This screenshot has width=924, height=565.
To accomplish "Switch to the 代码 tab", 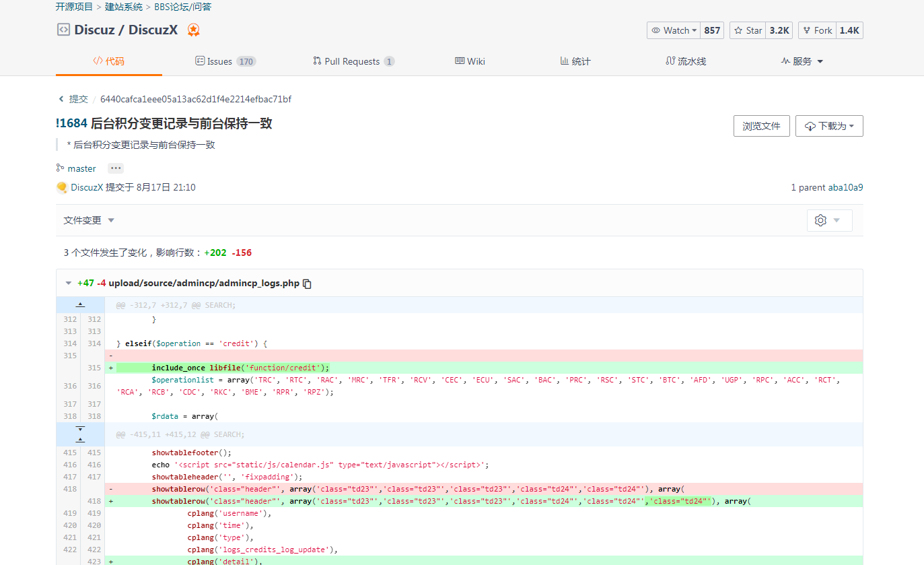I will click(x=109, y=61).
